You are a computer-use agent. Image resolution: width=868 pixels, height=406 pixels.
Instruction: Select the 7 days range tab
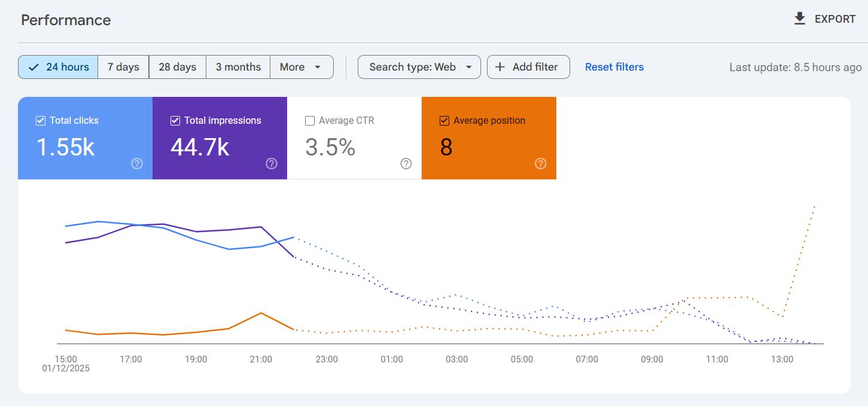pos(123,67)
